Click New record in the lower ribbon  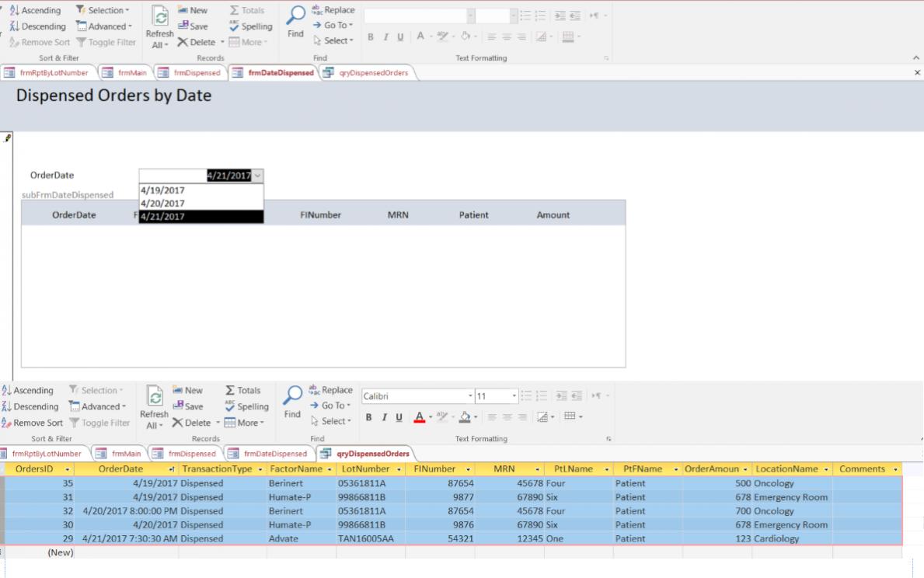[x=187, y=390]
